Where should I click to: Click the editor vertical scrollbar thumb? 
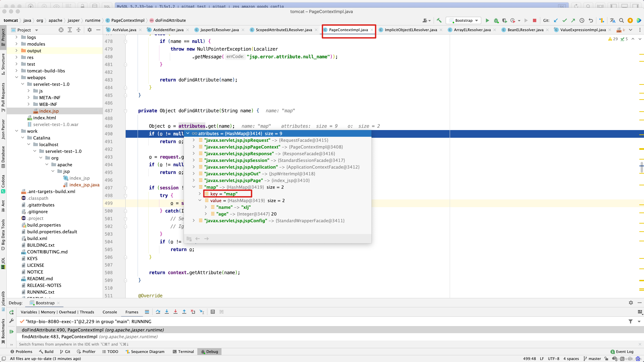click(x=641, y=167)
